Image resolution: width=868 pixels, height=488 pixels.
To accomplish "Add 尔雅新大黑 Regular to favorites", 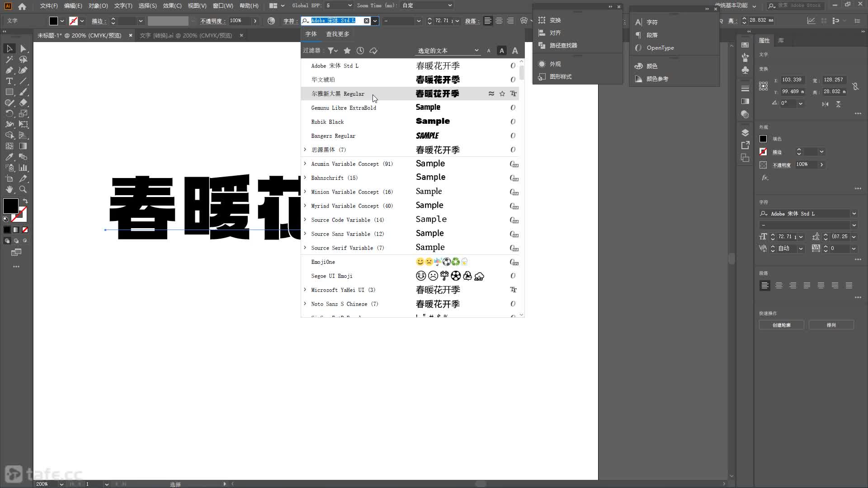I will [x=502, y=94].
